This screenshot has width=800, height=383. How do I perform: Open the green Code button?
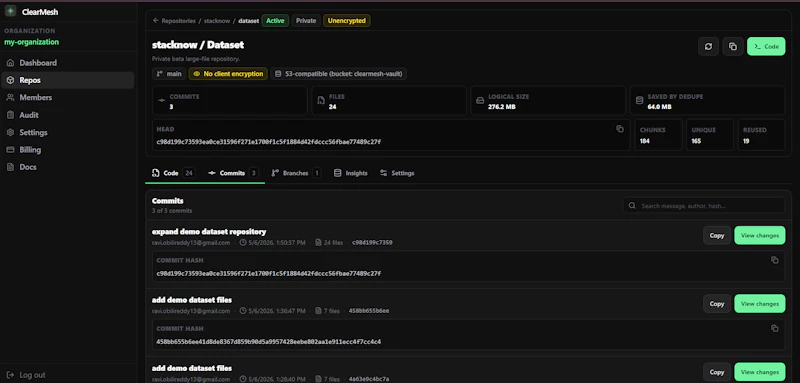click(766, 46)
